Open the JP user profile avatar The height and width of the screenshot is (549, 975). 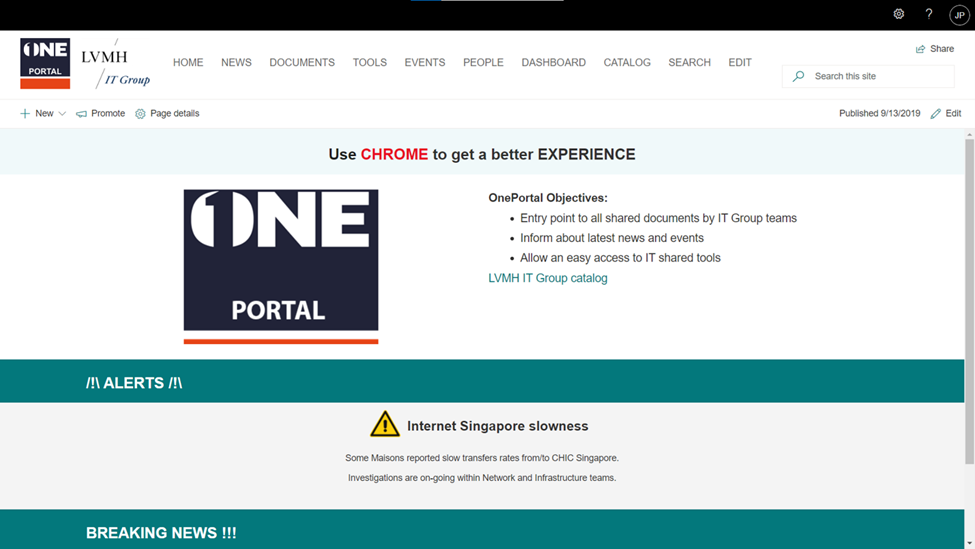pos(959,15)
